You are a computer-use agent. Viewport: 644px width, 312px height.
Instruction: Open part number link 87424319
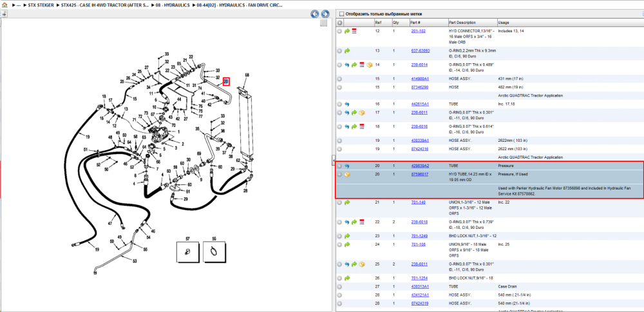[420, 304]
